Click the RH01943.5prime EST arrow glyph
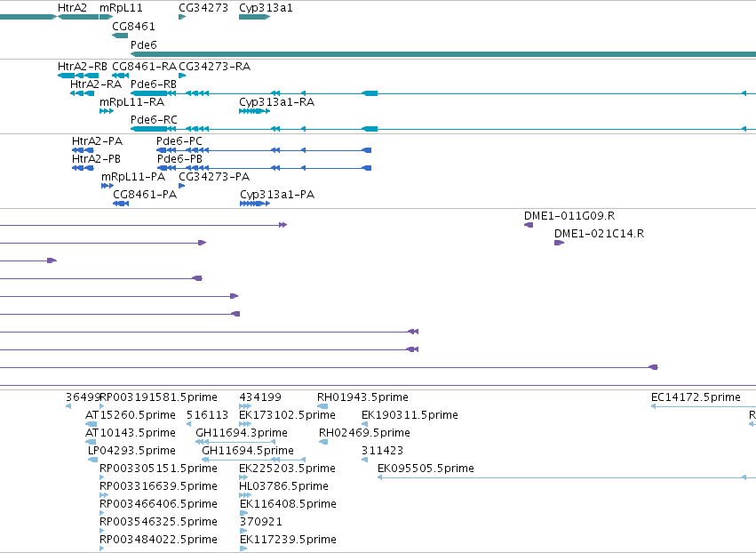The width and height of the screenshot is (756, 553). pyautogui.click(x=322, y=406)
